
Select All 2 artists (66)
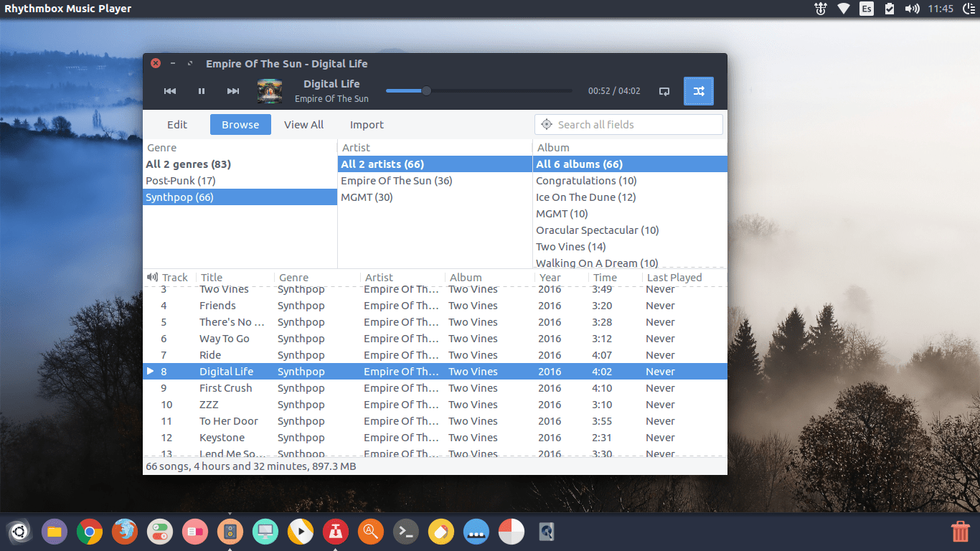[x=435, y=164]
